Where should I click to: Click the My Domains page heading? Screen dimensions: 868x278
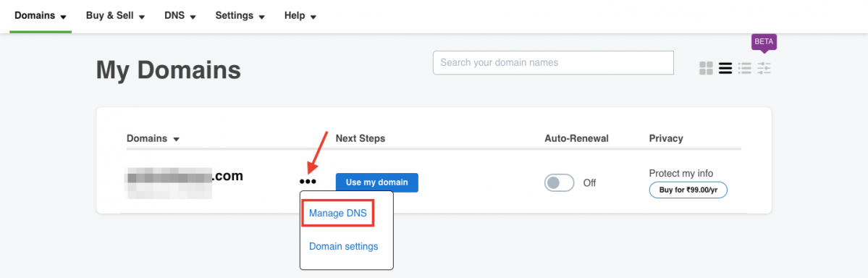[x=169, y=70]
